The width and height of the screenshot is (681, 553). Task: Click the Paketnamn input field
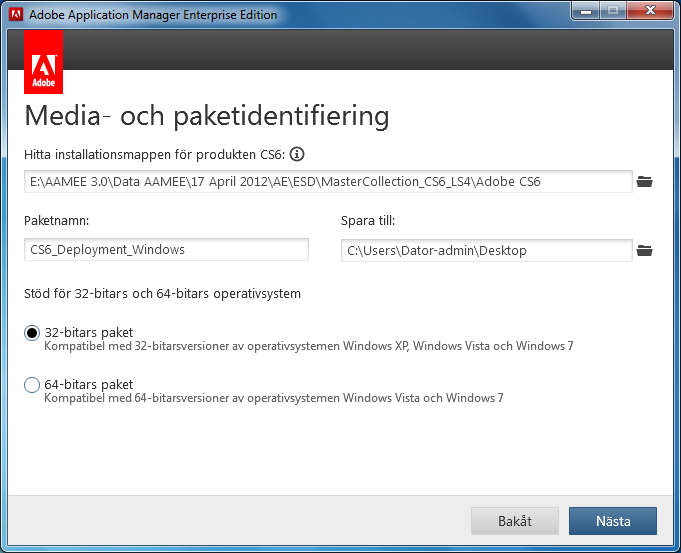tap(166, 249)
